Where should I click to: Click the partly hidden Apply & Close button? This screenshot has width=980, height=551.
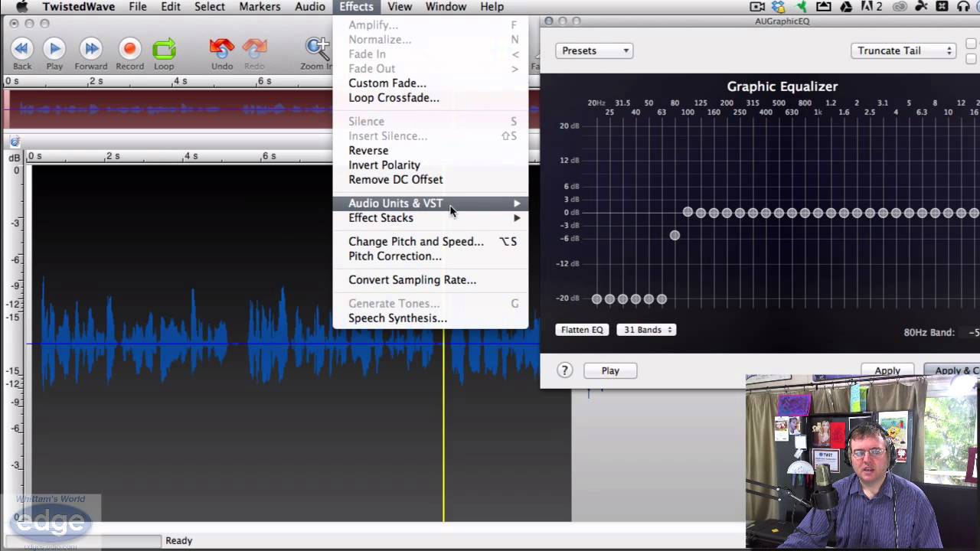pyautogui.click(x=952, y=370)
